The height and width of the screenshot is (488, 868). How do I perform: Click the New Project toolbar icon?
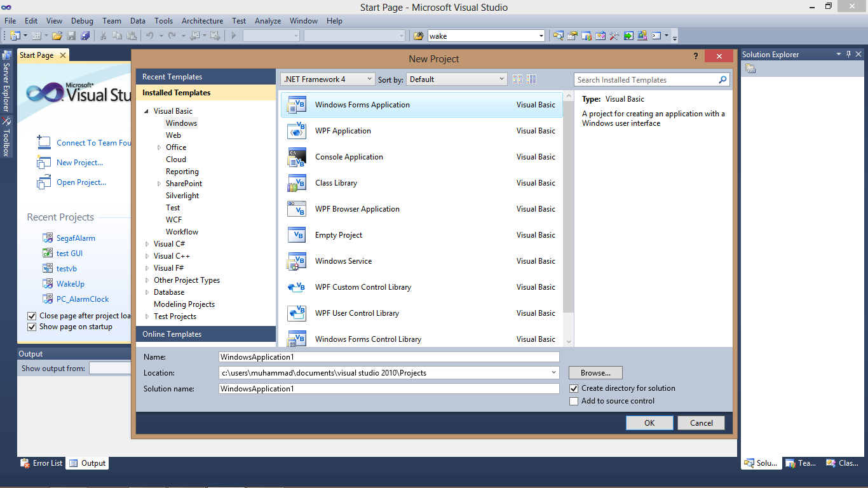point(15,36)
